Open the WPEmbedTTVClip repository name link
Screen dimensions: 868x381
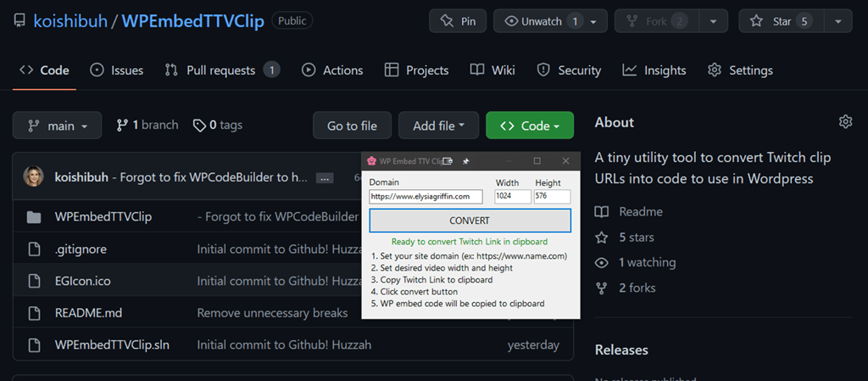pos(192,21)
